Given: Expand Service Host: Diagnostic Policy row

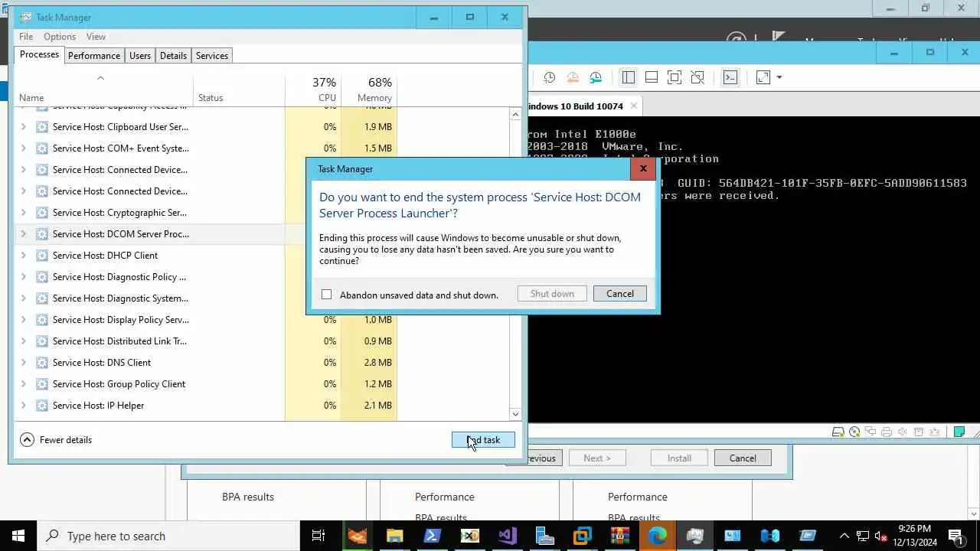Looking at the screenshot, I should pos(23,277).
